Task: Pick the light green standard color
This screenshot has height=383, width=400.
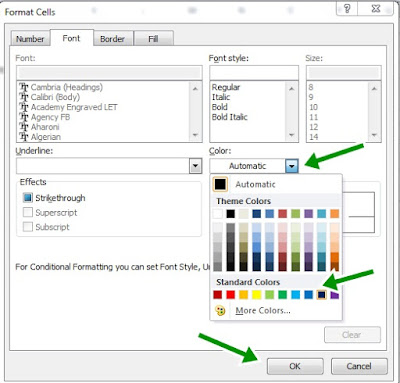Action: click(270, 295)
